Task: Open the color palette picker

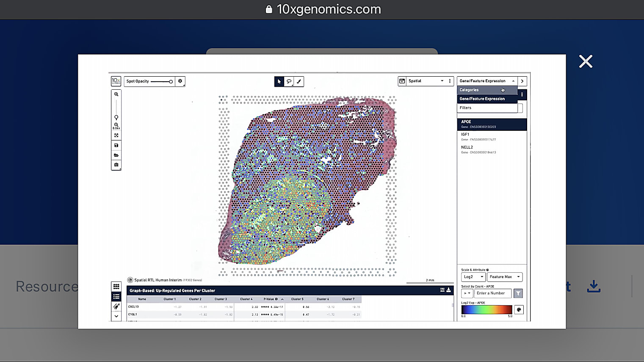Action: tap(519, 310)
